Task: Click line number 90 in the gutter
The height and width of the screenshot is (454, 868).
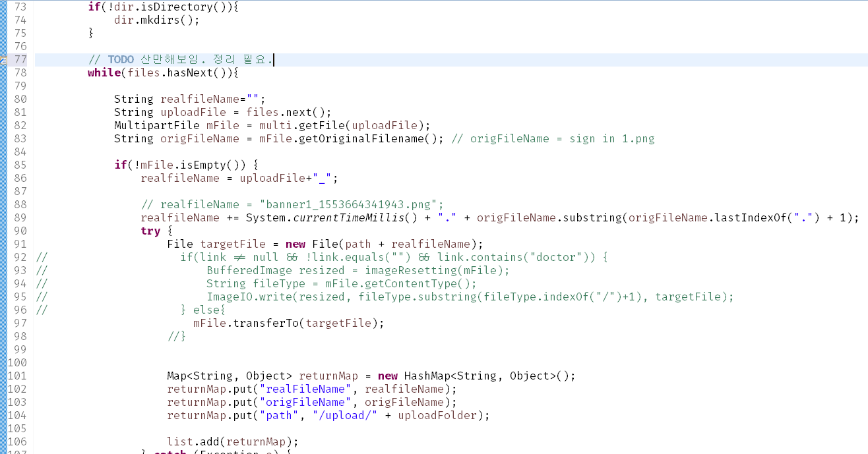Action: (x=20, y=231)
